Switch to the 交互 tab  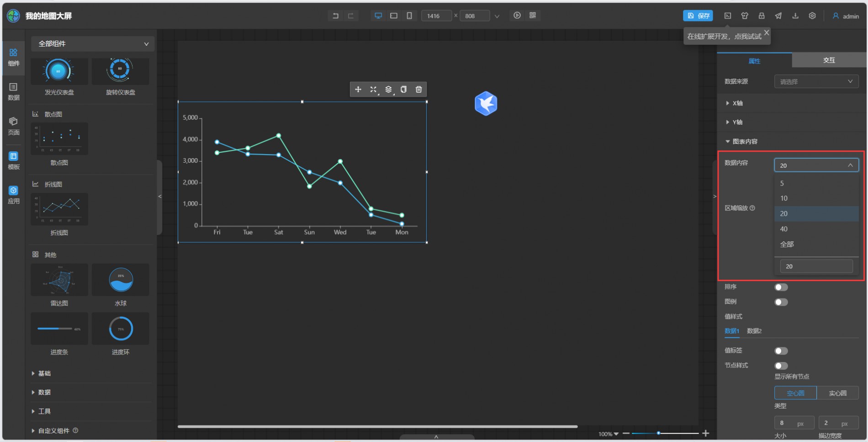[x=829, y=60]
